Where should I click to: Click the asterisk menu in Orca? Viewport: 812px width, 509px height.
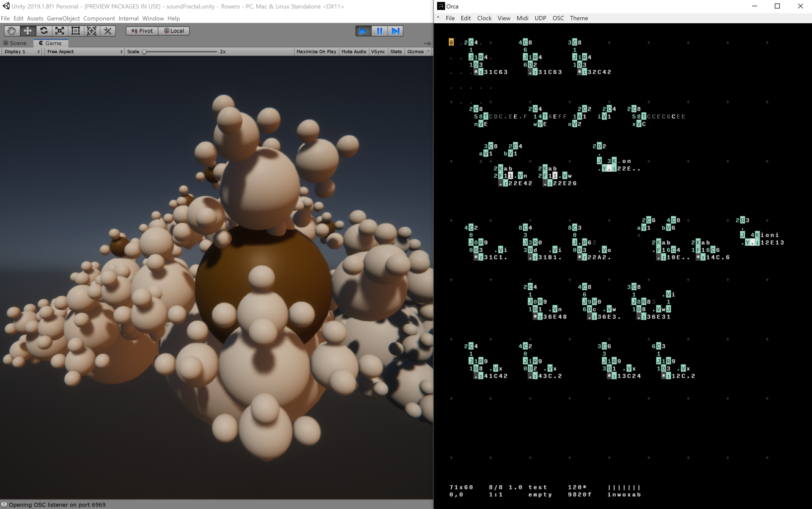pos(438,18)
